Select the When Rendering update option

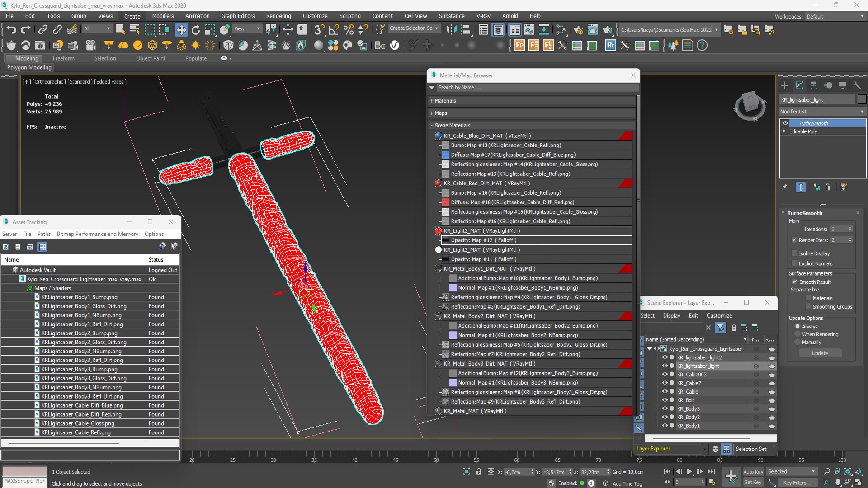797,334
